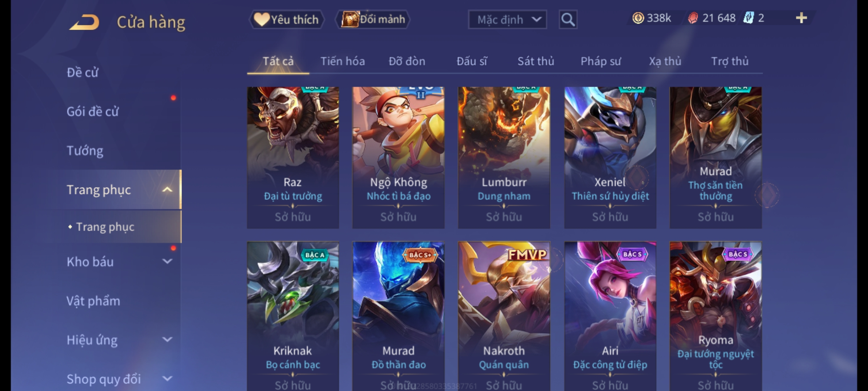Open Yêu thích favorites heart

(286, 20)
